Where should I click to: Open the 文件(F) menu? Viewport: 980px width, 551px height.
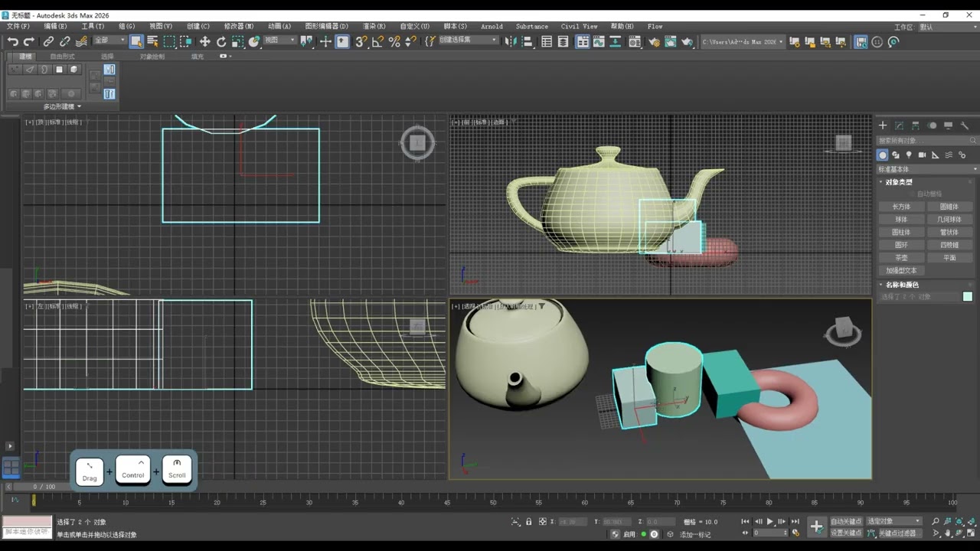pos(18,26)
